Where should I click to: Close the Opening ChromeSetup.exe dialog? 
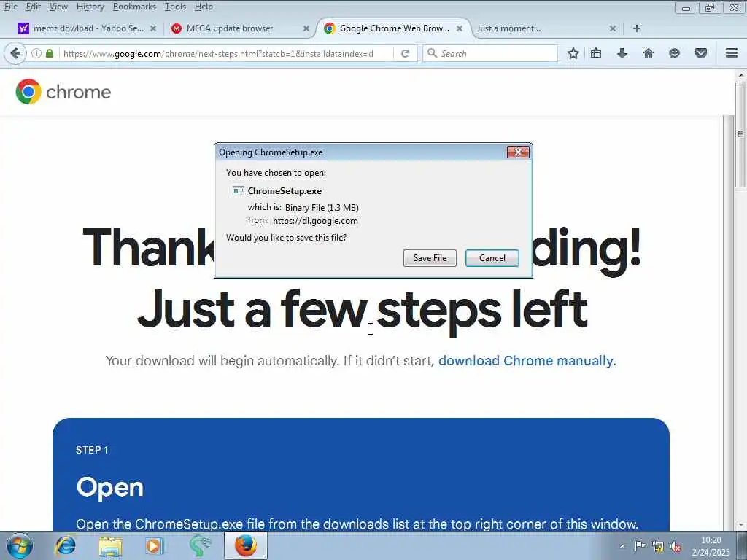(518, 152)
